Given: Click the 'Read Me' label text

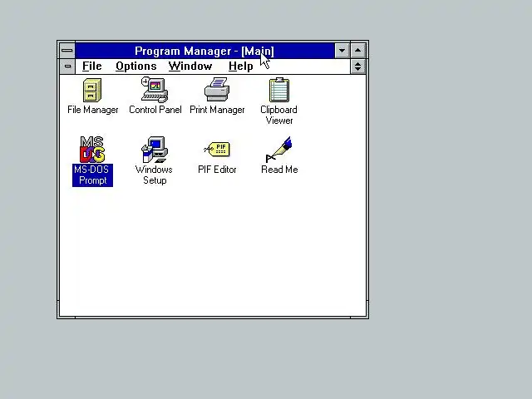Looking at the screenshot, I should [279, 170].
